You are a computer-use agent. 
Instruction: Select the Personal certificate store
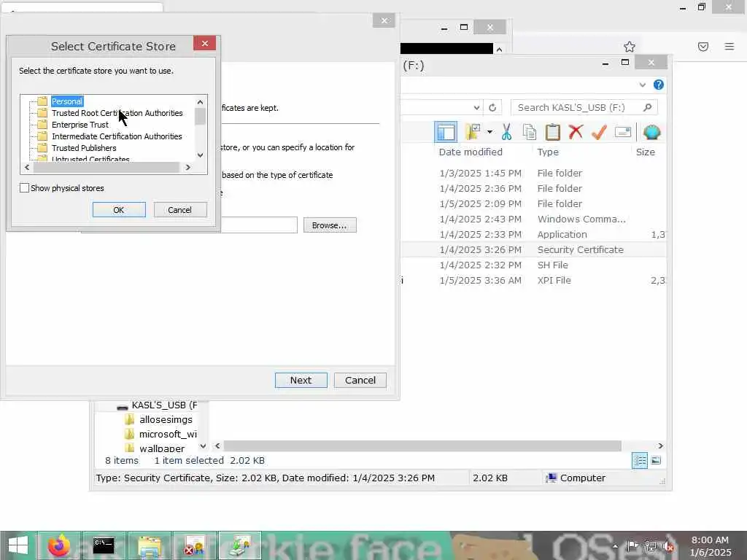[x=66, y=101]
